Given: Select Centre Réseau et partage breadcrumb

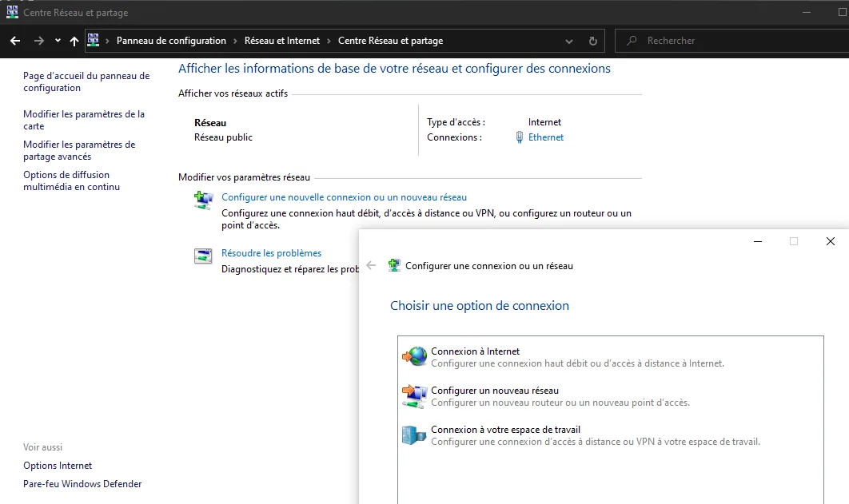Looking at the screenshot, I should [390, 41].
